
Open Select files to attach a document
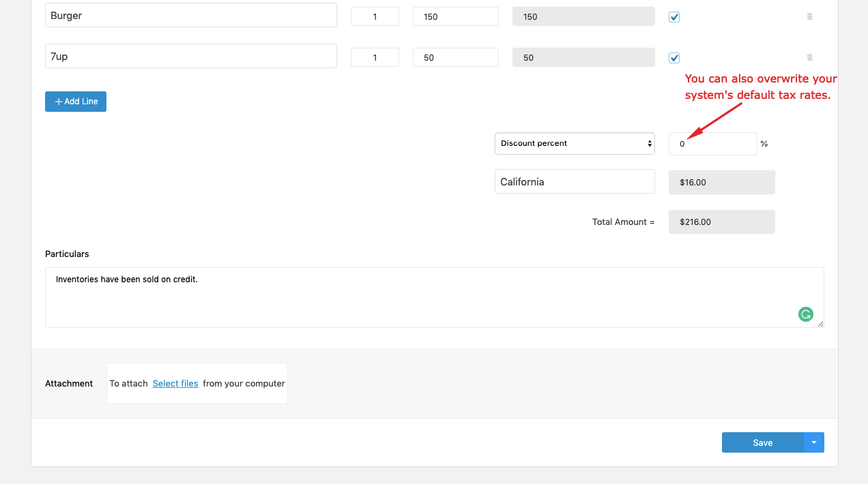[x=175, y=383]
